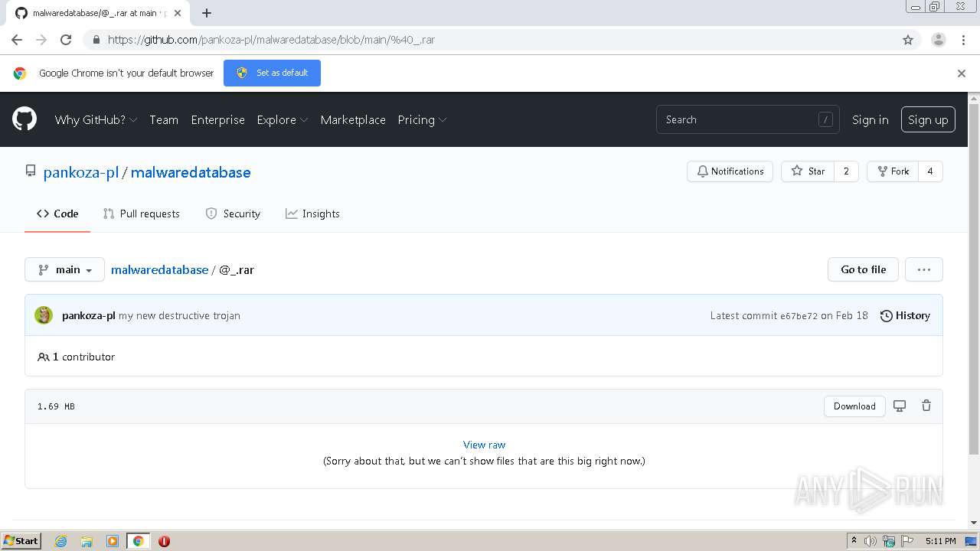This screenshot has height=551, width=980.
Task: Click the taskbar clock 5:11 PM
Action: pyautogui.click(x=940, y=541)
